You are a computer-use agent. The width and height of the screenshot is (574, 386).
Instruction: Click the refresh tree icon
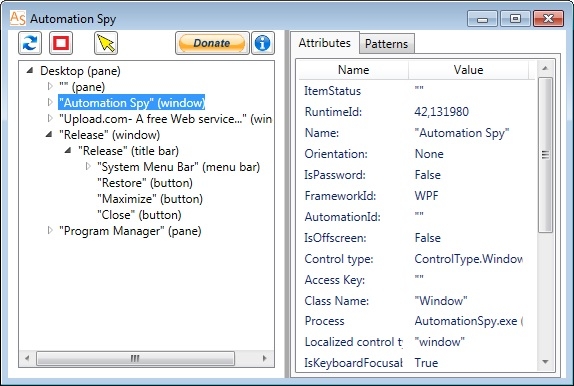click(30, 43)
